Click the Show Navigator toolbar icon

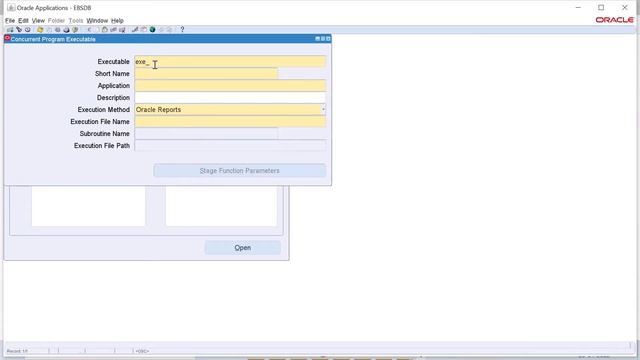(27, 29)
